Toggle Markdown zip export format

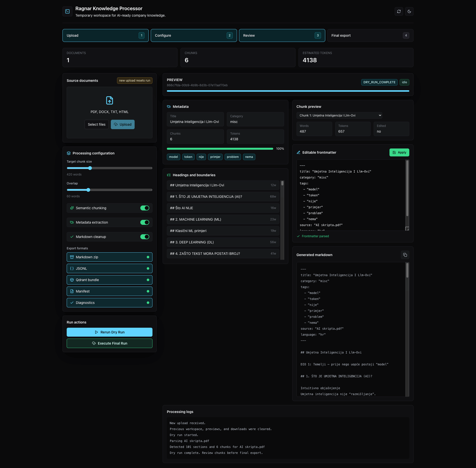110,257
